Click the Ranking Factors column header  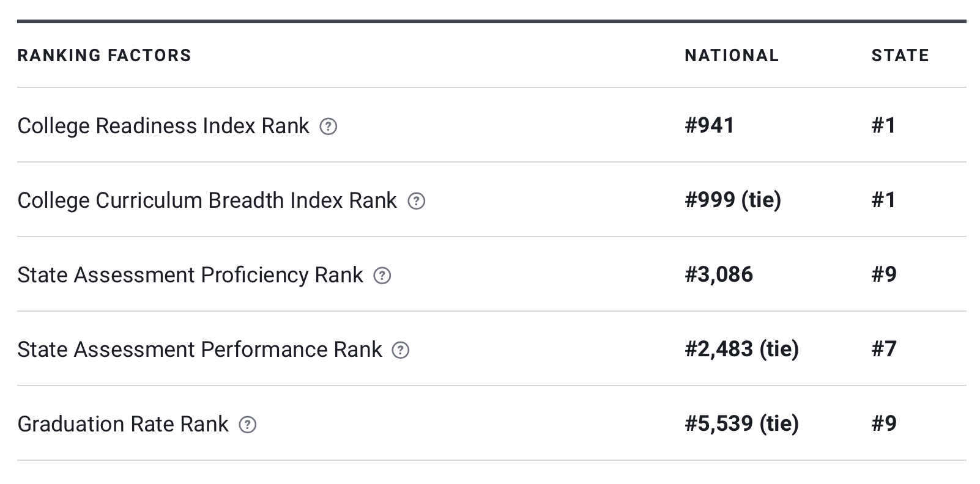coord(104,56)
